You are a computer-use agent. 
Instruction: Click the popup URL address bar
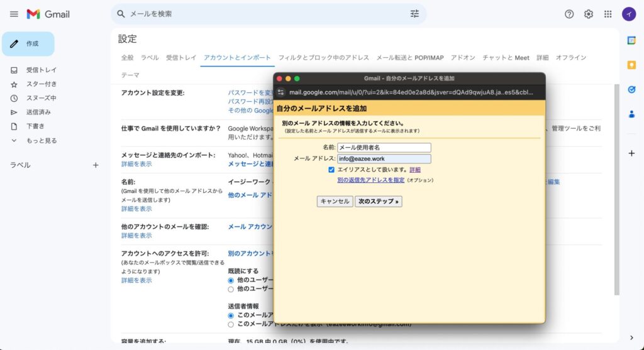[411, 92]
